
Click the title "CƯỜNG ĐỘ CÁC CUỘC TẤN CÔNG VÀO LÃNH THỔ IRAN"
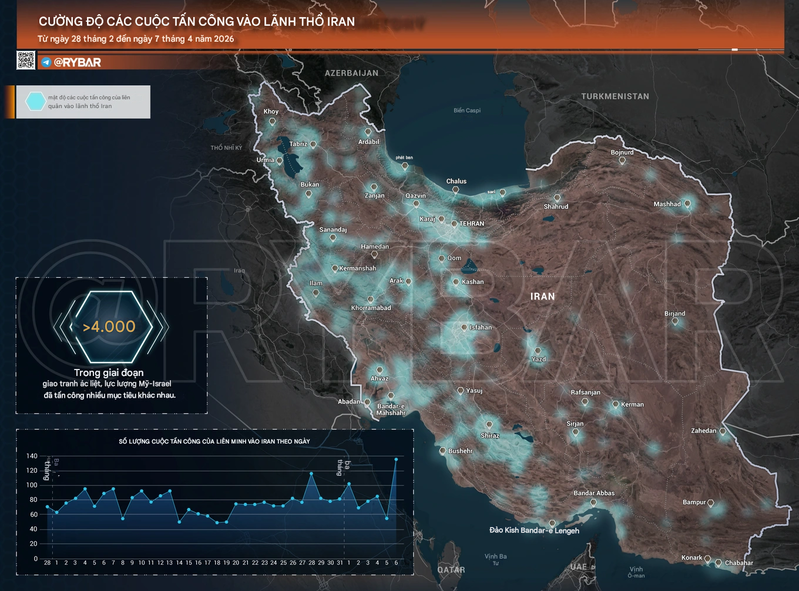click(x=197, y=21)
